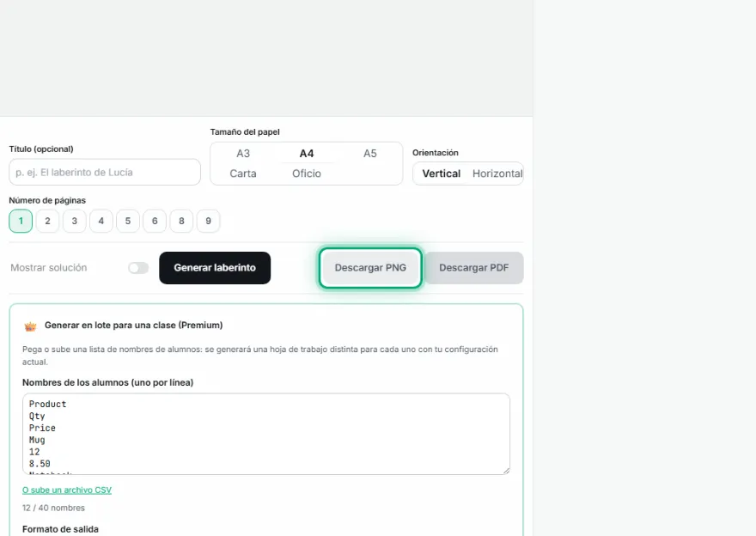Select 1 page
The width and height of the screenshot is (756, 536).
pos(21,222)
